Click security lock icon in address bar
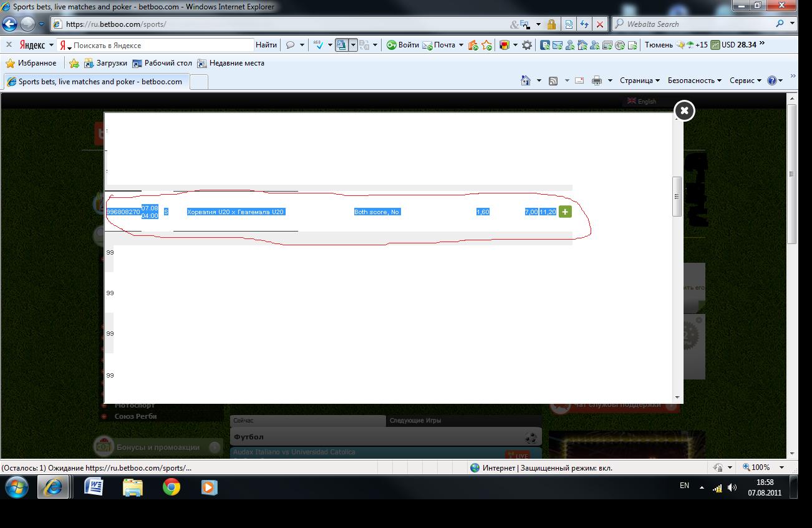The height and width of the screenshot is (528, 812). (551, 24)
